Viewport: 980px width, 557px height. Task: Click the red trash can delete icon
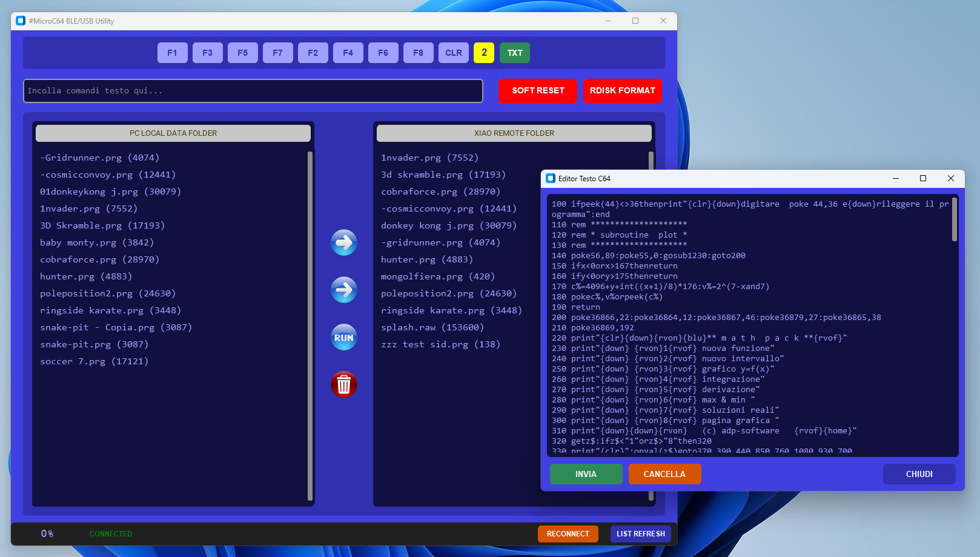(343, 385)
